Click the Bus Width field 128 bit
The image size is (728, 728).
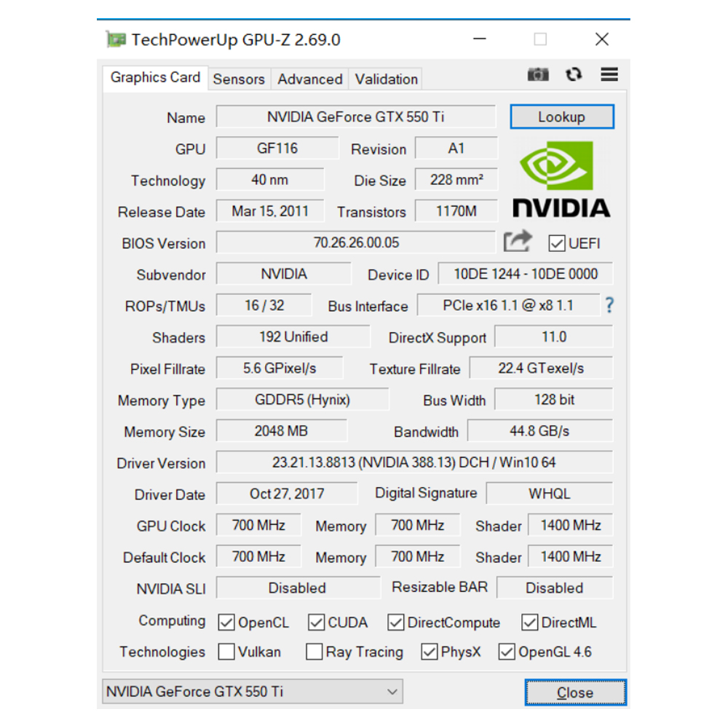tap(553, 400)
